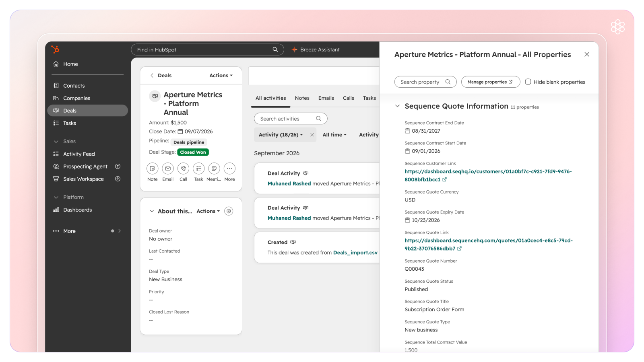Image resolution: width=644 pixels, height=362 pixels.
Task: Open the About this section settings gear
Action: click(x=229, y=211)
